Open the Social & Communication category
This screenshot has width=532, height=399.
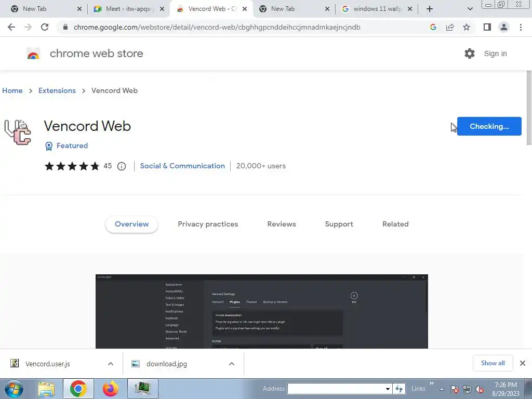(182, 166)
